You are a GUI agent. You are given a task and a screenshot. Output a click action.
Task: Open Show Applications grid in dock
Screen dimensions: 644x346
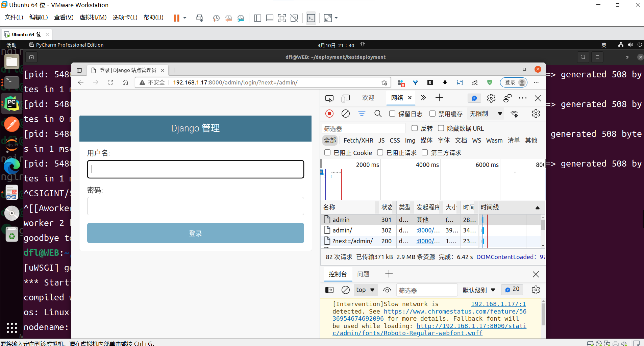coord(12,328)
